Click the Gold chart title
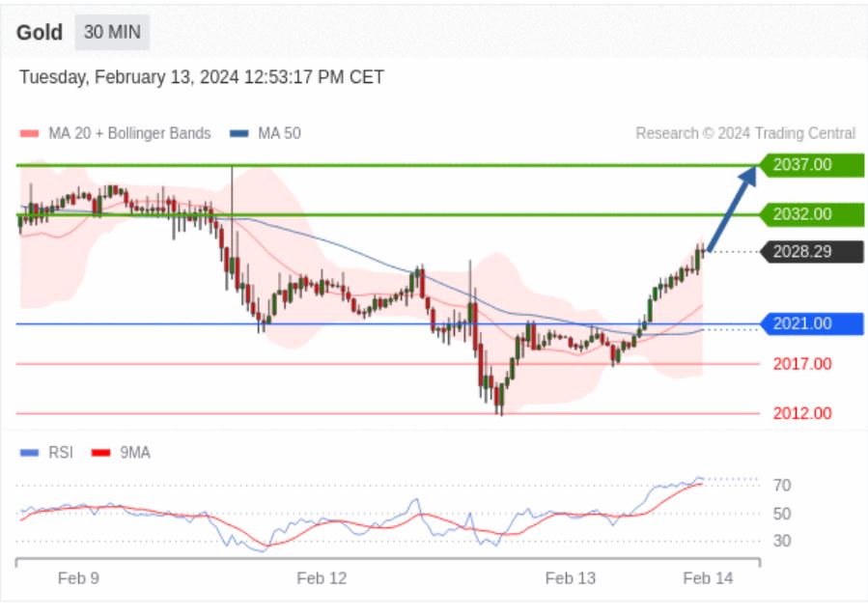 (x=40, y=33)
